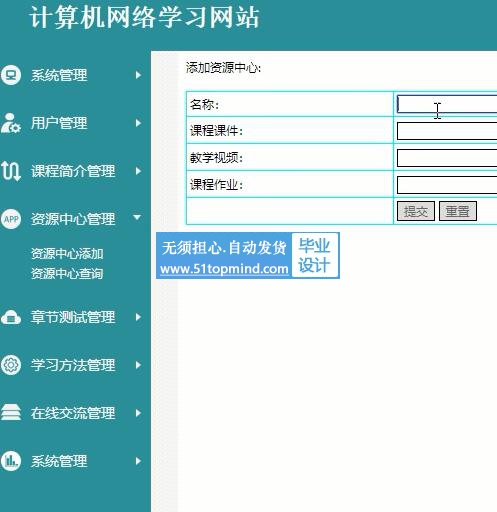Viewport: 497px width, 512px height.
Task: Click the APP icon beside 资源中心管理
Action: click(x=11, y=219)
